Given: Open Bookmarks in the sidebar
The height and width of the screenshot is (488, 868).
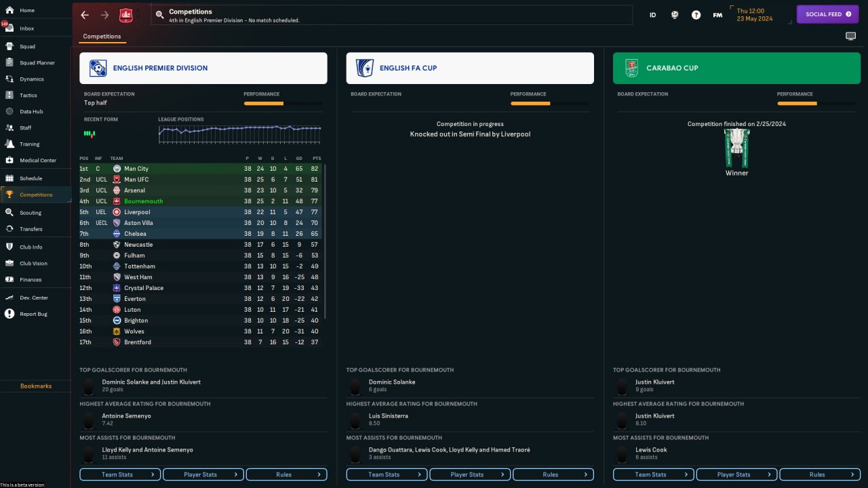Looking at the screenshot, I should 36,386.
